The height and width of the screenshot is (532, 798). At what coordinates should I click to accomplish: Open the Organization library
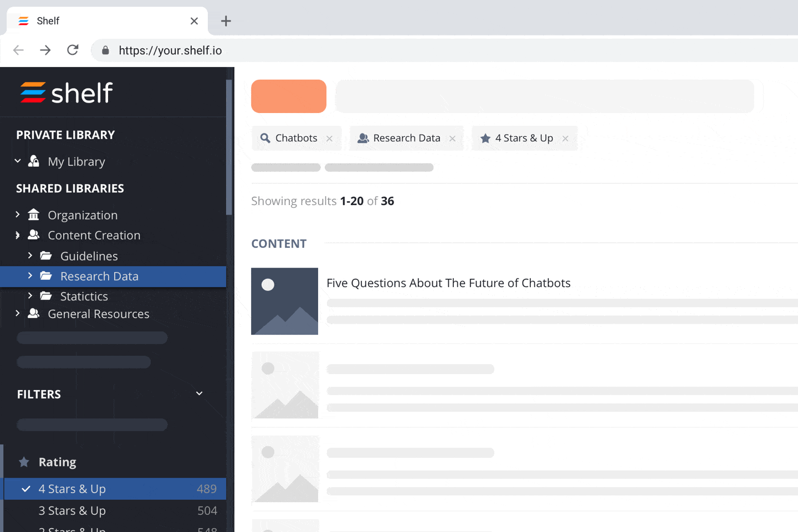(x=83, y=215)
